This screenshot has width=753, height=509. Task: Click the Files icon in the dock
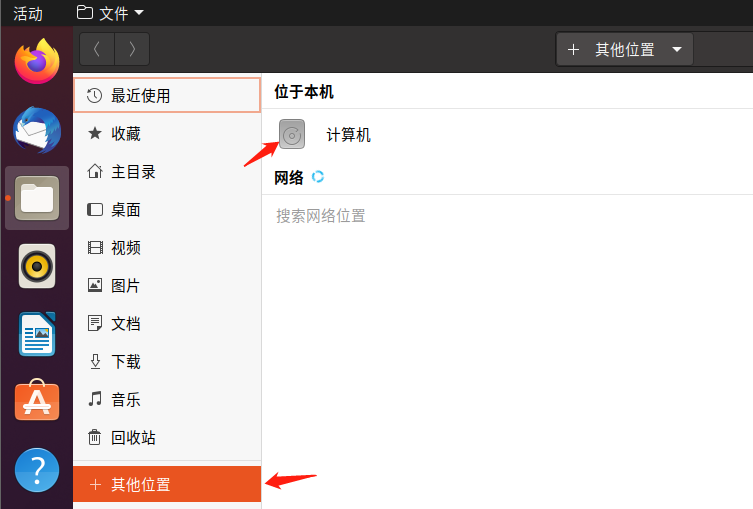[x=37, y=198]
